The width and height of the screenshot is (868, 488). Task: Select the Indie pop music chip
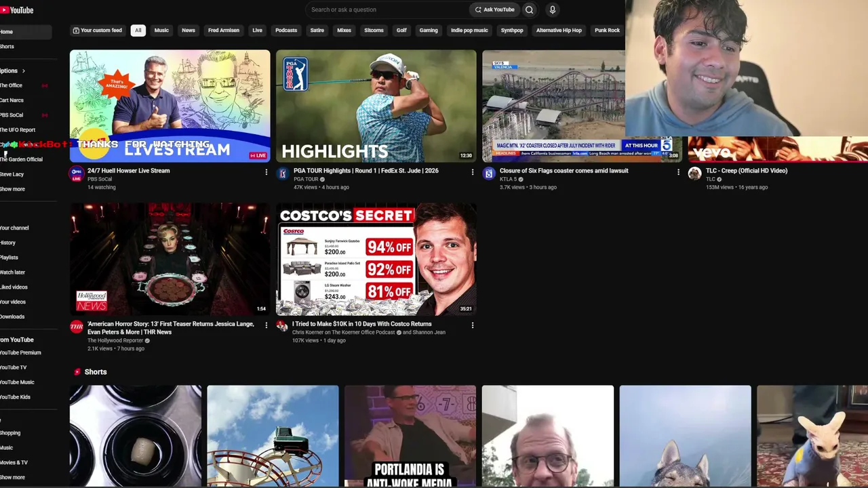469,30
